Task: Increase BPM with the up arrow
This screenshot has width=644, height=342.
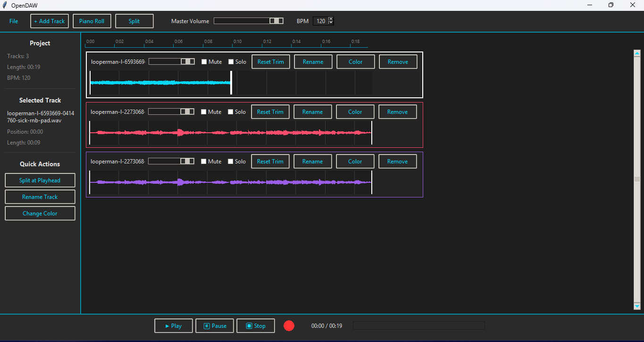Action: tap(331, 19)
